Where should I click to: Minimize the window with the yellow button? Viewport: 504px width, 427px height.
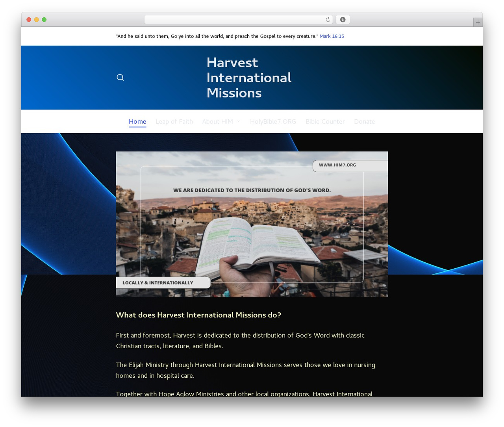[37, 20]
